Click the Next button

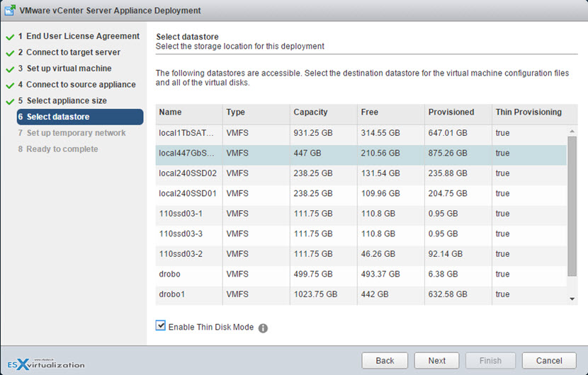coord(437,360)
